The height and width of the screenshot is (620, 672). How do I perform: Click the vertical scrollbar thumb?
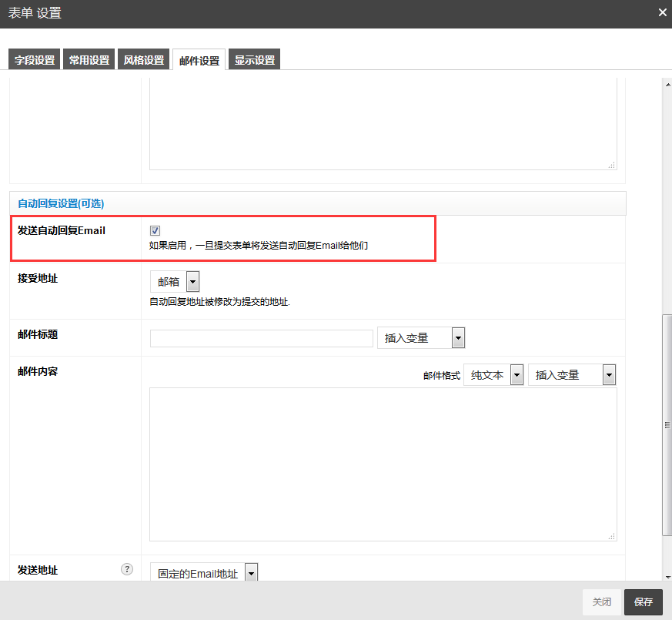click(x=667, y=425)
